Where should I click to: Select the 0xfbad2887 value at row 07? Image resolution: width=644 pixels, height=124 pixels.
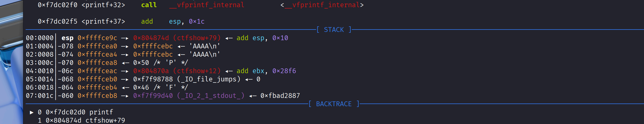coord(280,96)
